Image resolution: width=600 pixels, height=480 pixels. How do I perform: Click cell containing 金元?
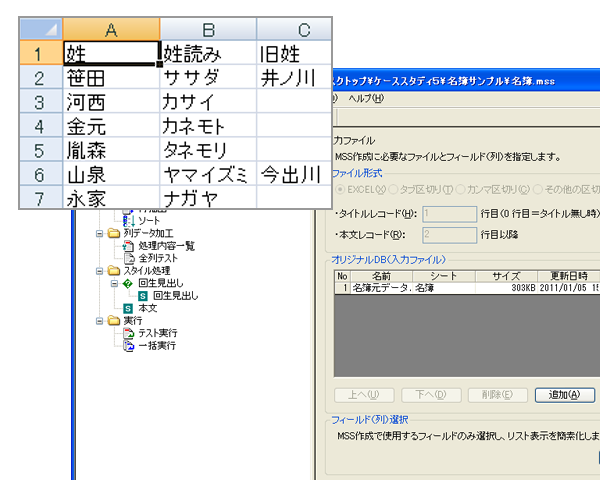[111, 125]
